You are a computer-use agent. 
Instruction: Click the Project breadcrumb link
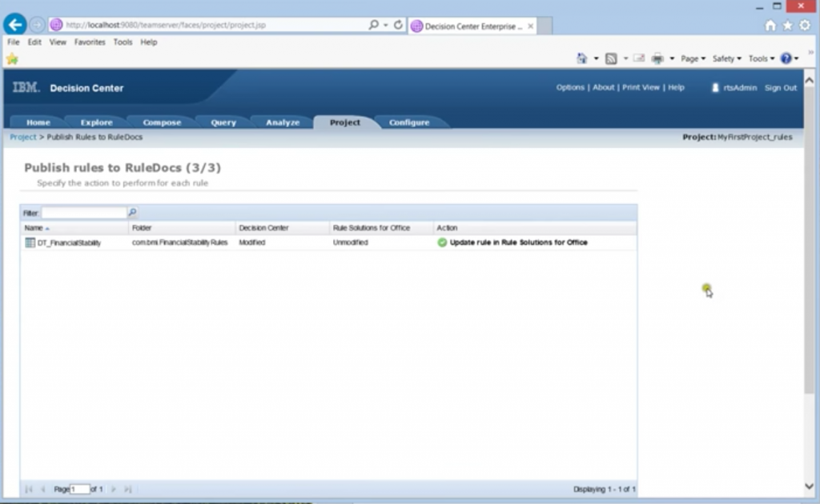point(23,137)
